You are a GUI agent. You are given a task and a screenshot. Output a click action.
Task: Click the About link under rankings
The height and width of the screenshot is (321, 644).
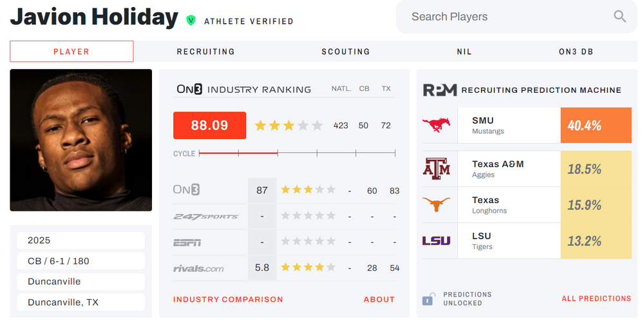pyautogui.click(x=379, y=299)
